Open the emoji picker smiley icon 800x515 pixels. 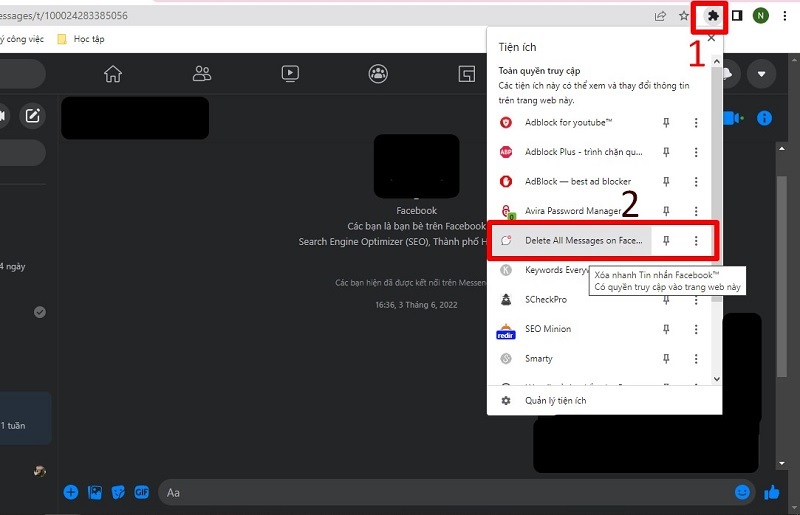tap(742, 492)
